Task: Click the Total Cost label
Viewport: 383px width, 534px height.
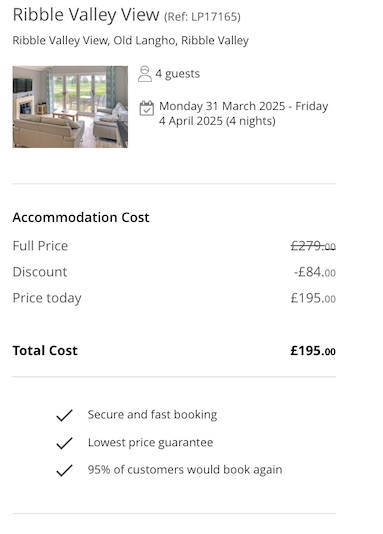Action: [45, 351]
